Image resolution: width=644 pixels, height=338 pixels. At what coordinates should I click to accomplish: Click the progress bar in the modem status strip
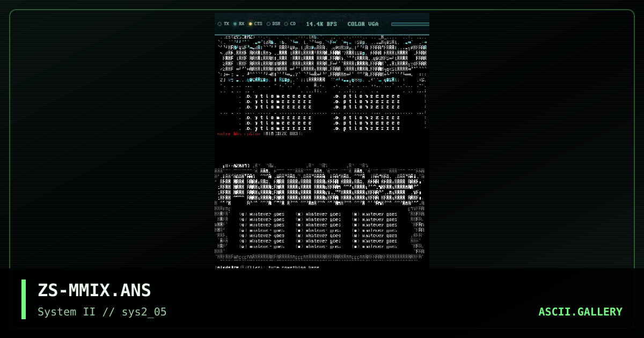410,24
